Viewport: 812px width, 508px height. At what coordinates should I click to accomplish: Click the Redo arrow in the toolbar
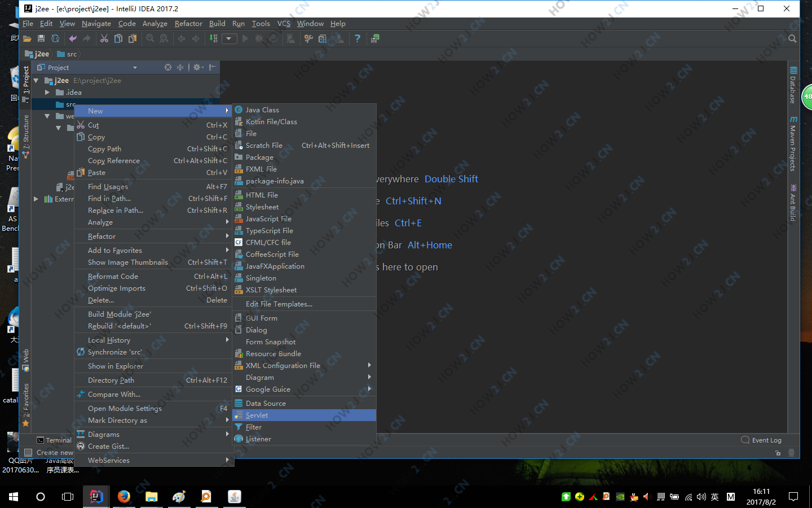tap(87, 39)
